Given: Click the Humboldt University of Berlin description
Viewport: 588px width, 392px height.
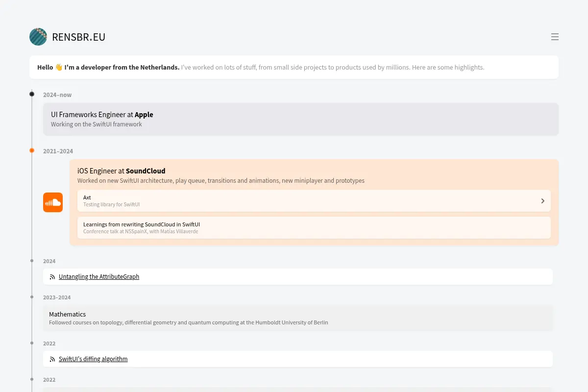Looking at the screenshot, I should click(x=189, y=322).
